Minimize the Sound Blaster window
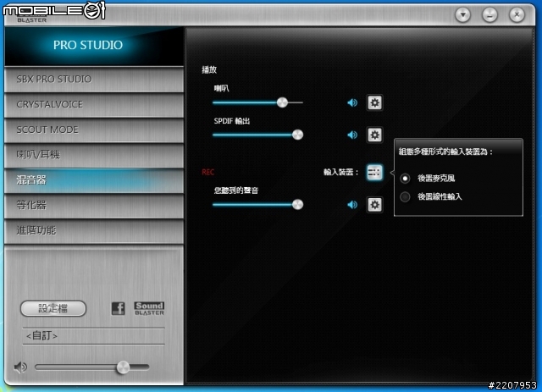 coord(489,15)
